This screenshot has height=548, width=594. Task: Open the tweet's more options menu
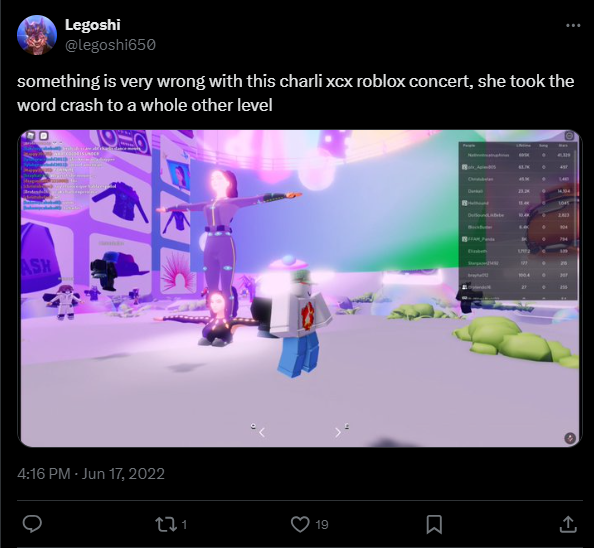(573, 25)
